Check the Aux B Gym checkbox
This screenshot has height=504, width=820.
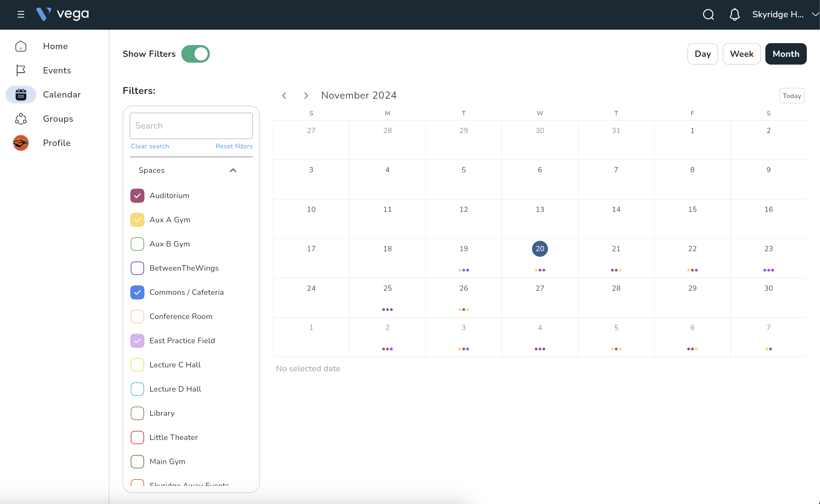(137, 244)
